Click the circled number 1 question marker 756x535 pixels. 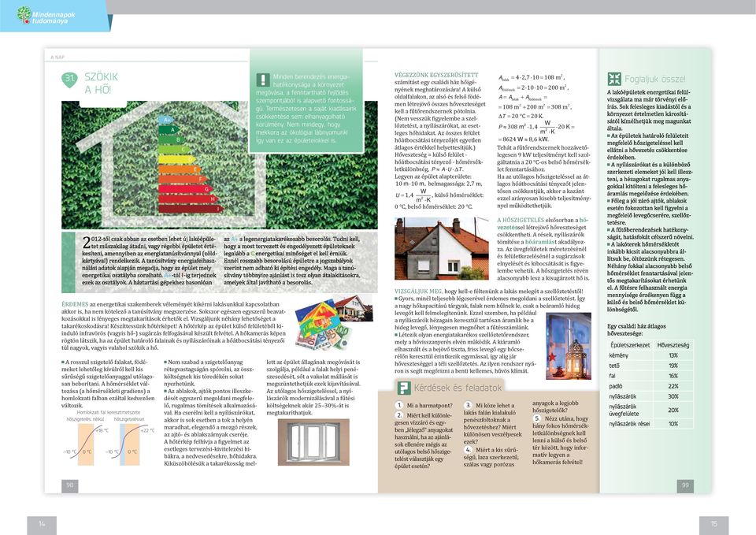coord(399,405)
